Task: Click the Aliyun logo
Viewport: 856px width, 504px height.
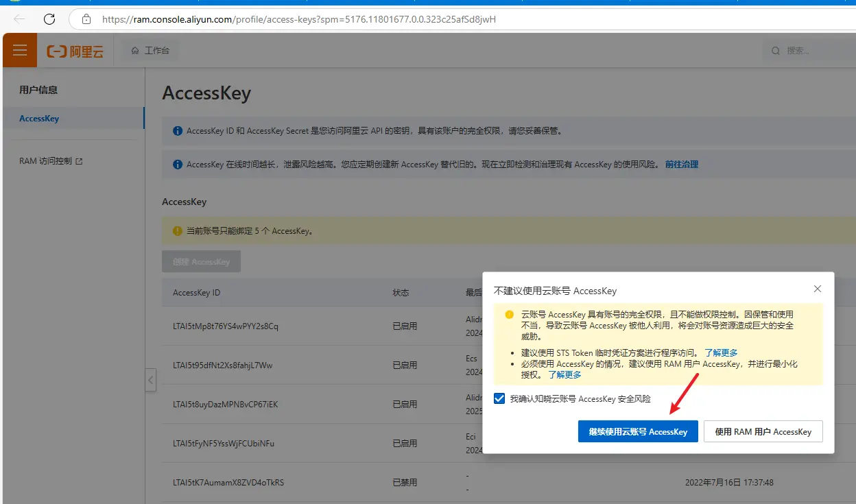Action: (x=75, y=51)
